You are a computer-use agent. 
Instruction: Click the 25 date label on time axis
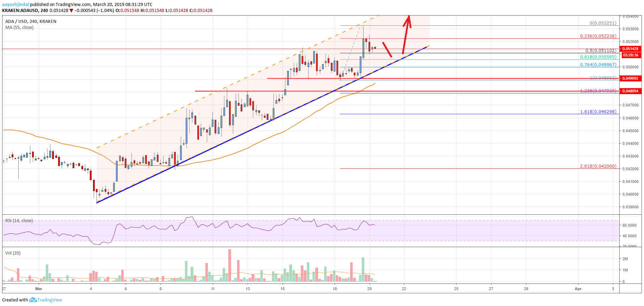point(456,289)
